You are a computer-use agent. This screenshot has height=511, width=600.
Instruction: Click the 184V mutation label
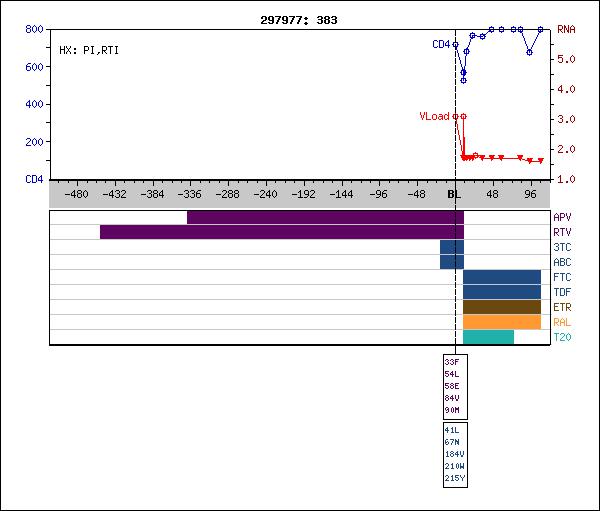(454, 454)
